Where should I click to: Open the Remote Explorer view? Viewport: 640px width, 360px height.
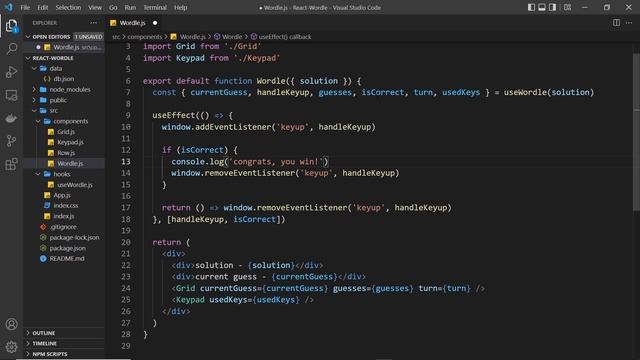[x=11, y=95]
